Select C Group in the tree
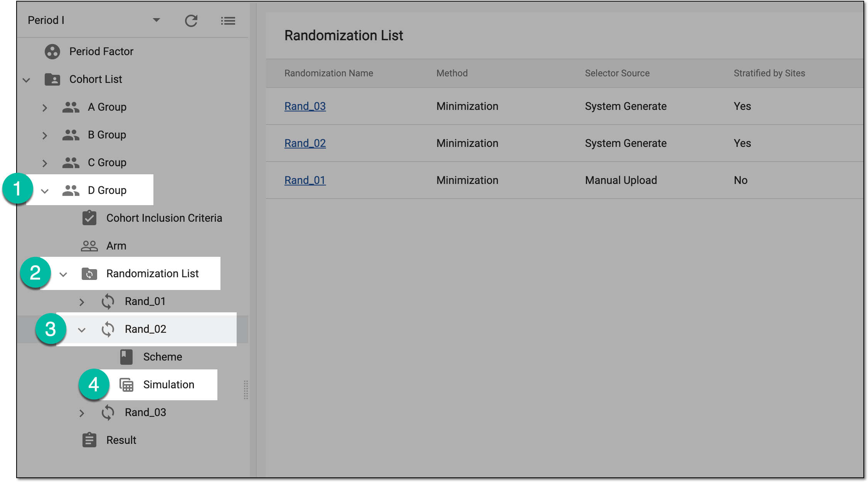 pyautogui.click(x=107, y=162)
